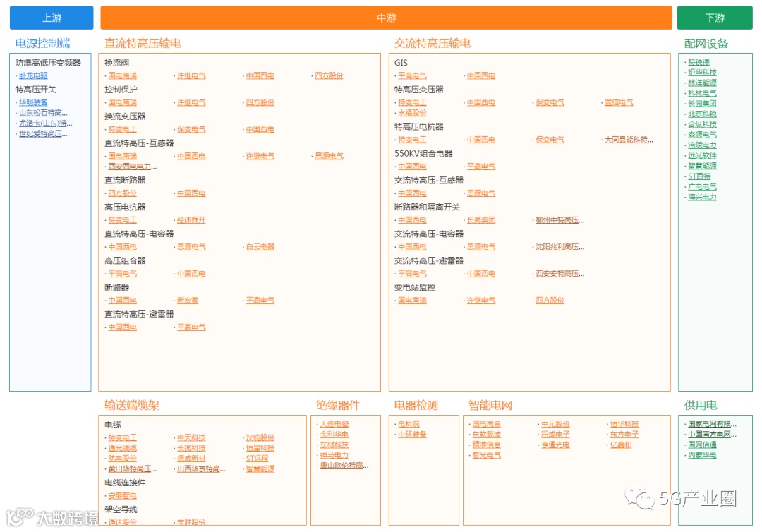Open the 卧龙电驱 link under 防爆高低压变频器
This screenshot has width=762, height=532.
34,75
